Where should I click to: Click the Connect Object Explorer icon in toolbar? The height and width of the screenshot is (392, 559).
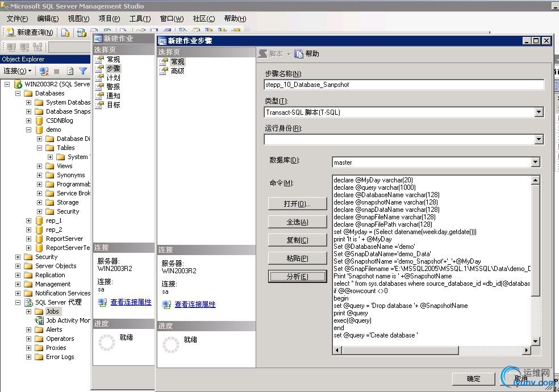tap(44, 71)
